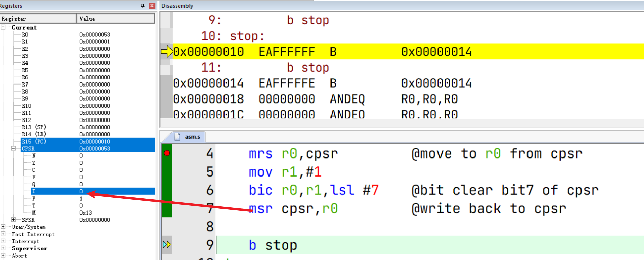Screen dimensions: 644x260
Task: Expand the Interrupt register group
Action: point(3,241)
